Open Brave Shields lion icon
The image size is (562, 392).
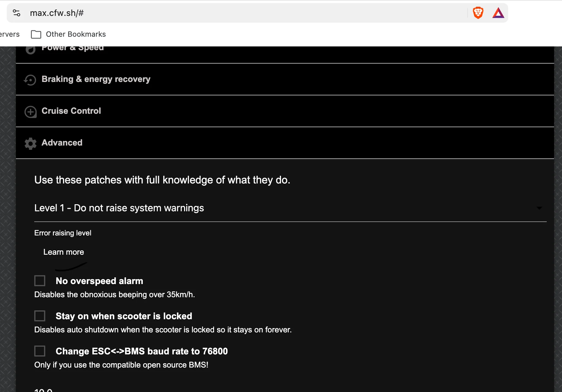tap(478, 13)
